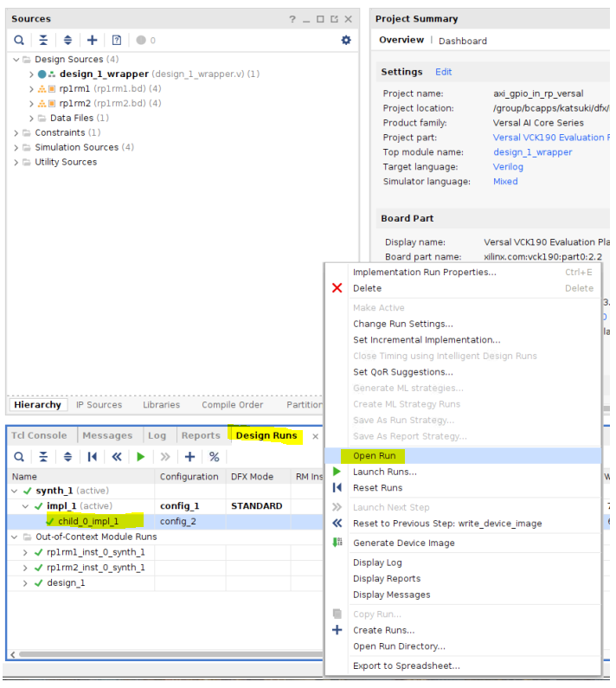
Task: Click the Mixed simulator language link
Action: pyautogui.click(x=505, y=181)
